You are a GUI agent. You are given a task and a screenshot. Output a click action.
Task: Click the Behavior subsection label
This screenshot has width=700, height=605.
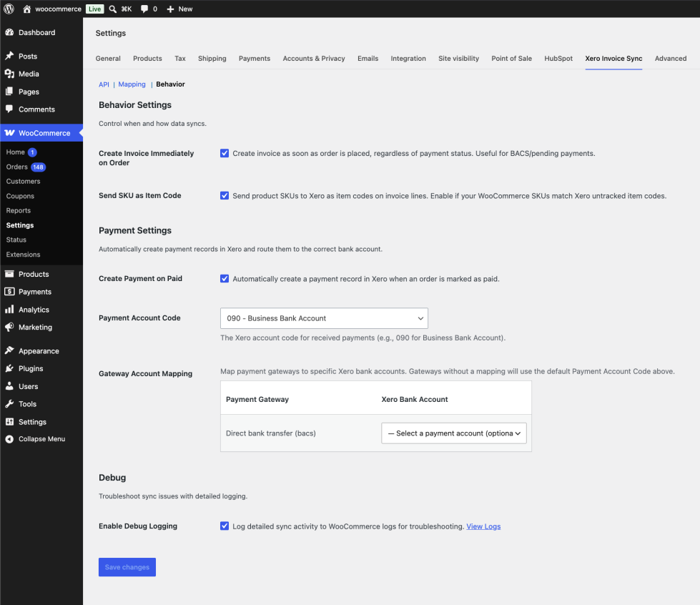(171, 84)
